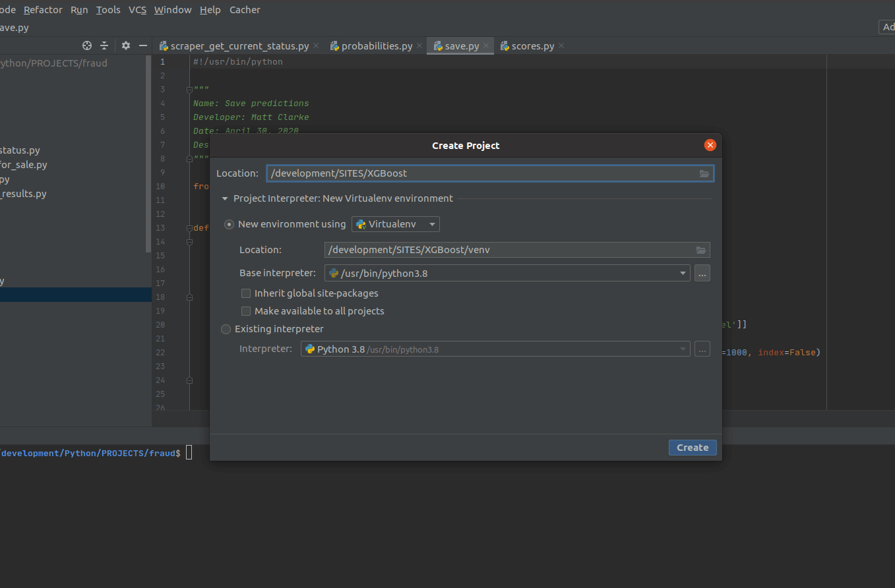895x588 pixels.
Task: Switch to the probabilities.py tab
Action: (376, 45)
